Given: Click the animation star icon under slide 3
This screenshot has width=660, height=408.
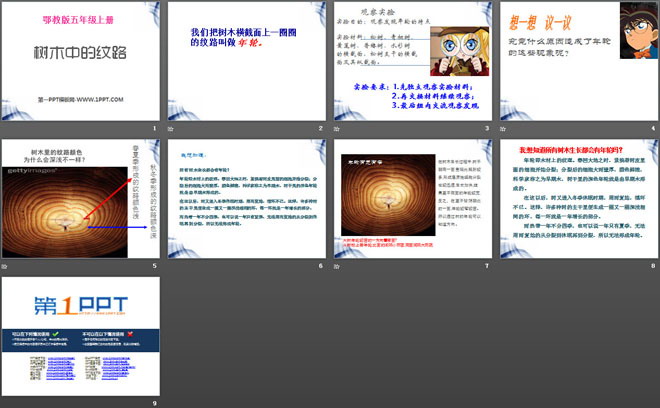Looking at the screenshot, I should [x=337, y=129].
